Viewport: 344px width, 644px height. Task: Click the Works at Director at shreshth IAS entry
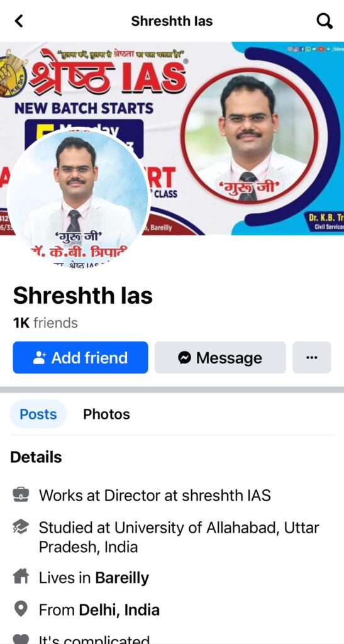[x=155, y=495]
